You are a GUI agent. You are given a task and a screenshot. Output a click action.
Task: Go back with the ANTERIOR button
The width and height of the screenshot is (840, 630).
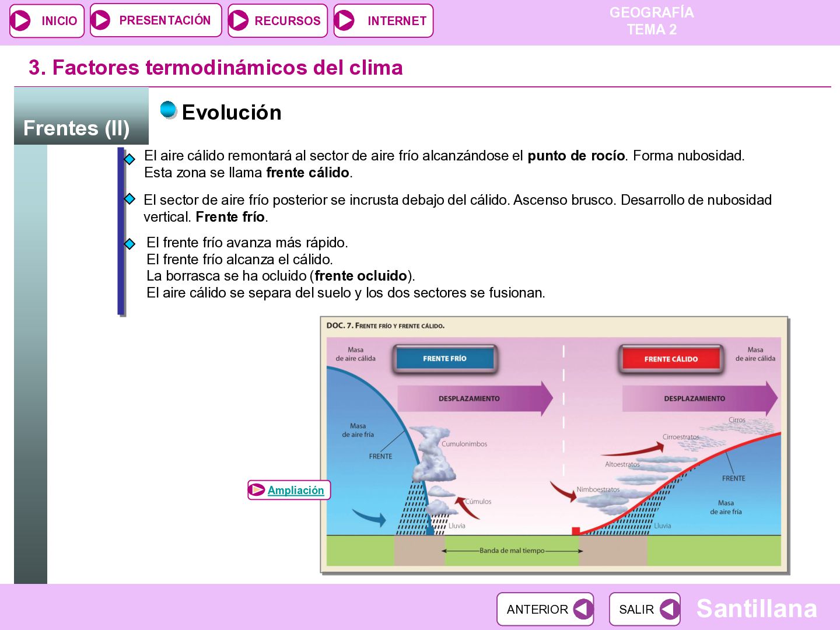[x=545, y=609]
